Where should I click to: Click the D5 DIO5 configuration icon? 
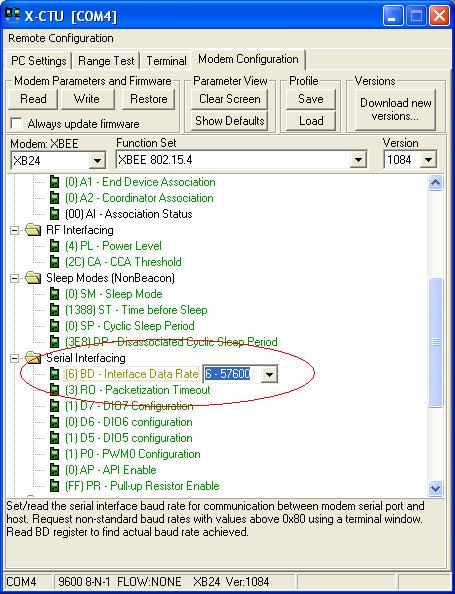(x=55, y=438)
